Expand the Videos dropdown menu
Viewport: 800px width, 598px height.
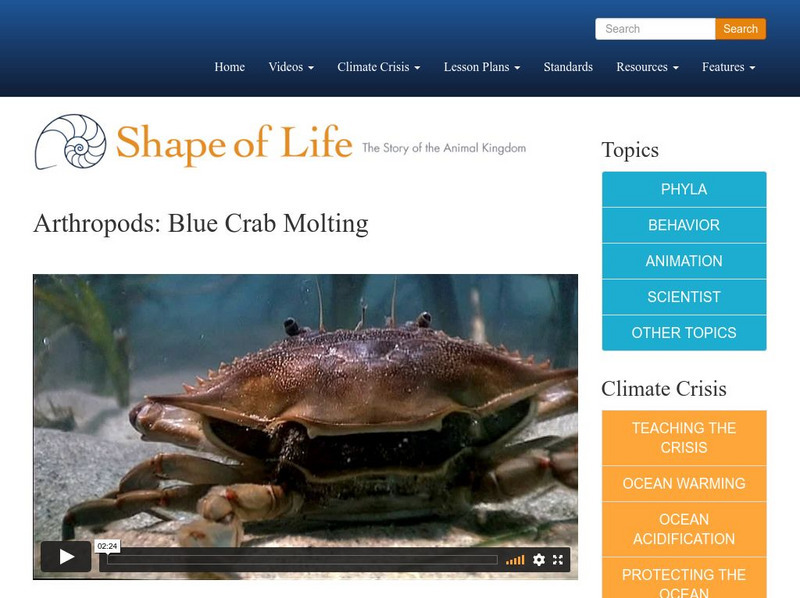tap(289, 67)
